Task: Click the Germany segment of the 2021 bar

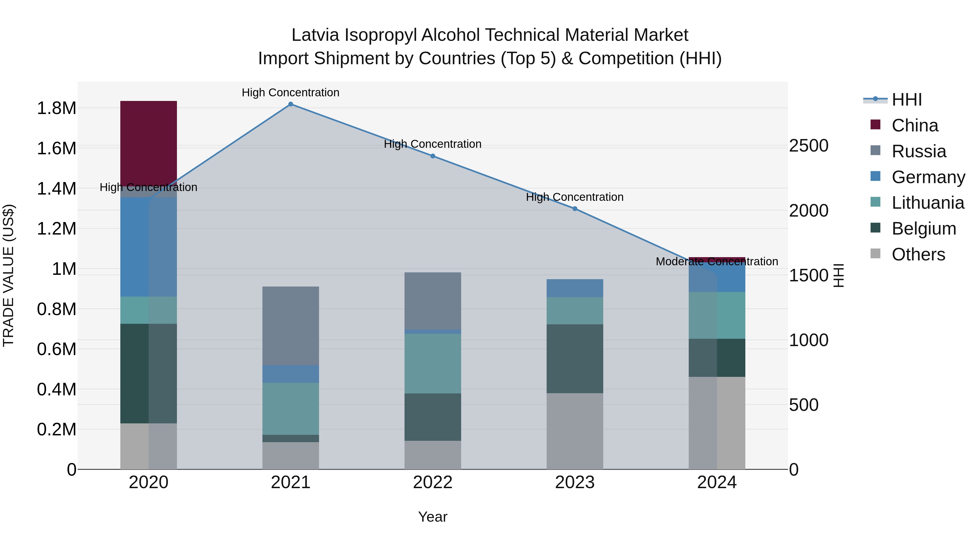Action: [x=291, y=374]
